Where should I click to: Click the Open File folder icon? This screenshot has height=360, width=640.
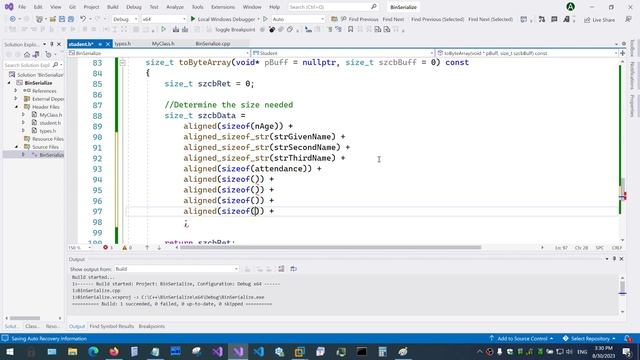coord(53,19)
